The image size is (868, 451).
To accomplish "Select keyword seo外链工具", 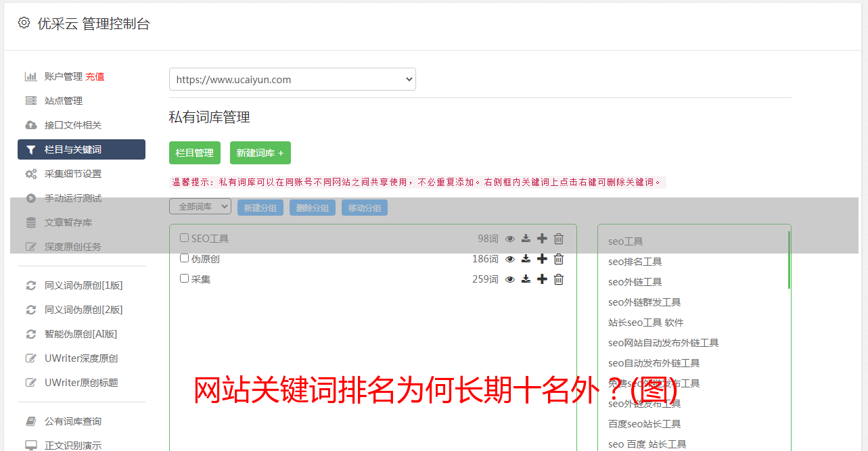I will pyautogui.click(x=635, y=282).
